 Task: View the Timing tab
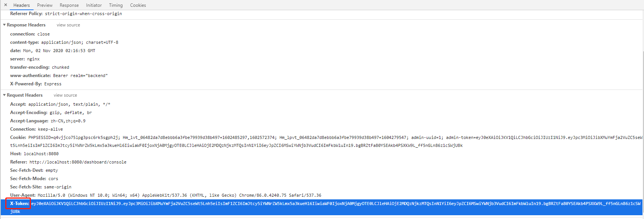[115, 5]
